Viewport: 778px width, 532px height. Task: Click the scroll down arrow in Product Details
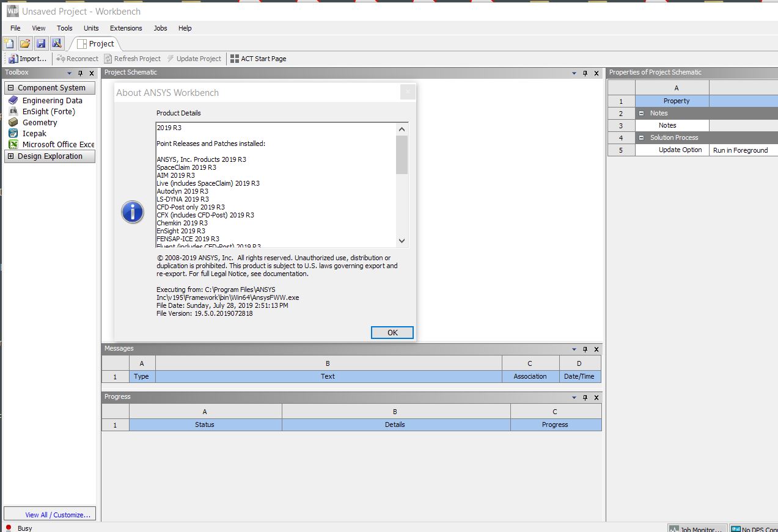[402, 241]
